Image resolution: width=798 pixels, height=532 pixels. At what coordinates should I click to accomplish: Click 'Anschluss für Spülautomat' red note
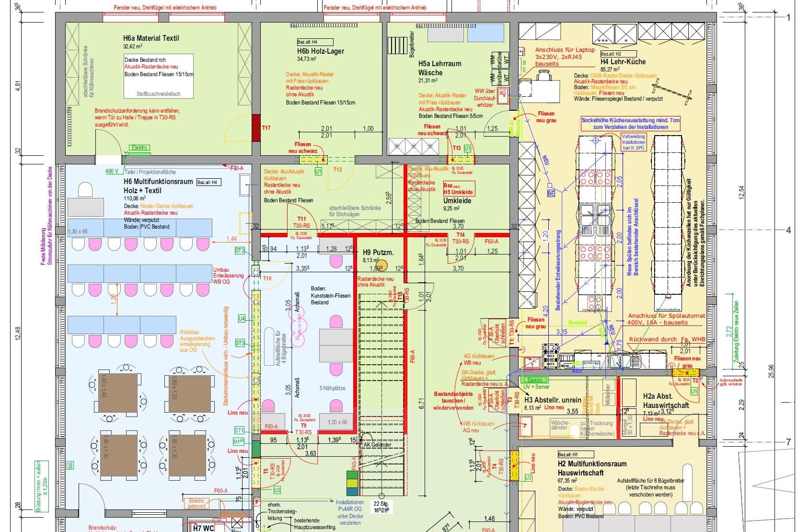point(666,319)
